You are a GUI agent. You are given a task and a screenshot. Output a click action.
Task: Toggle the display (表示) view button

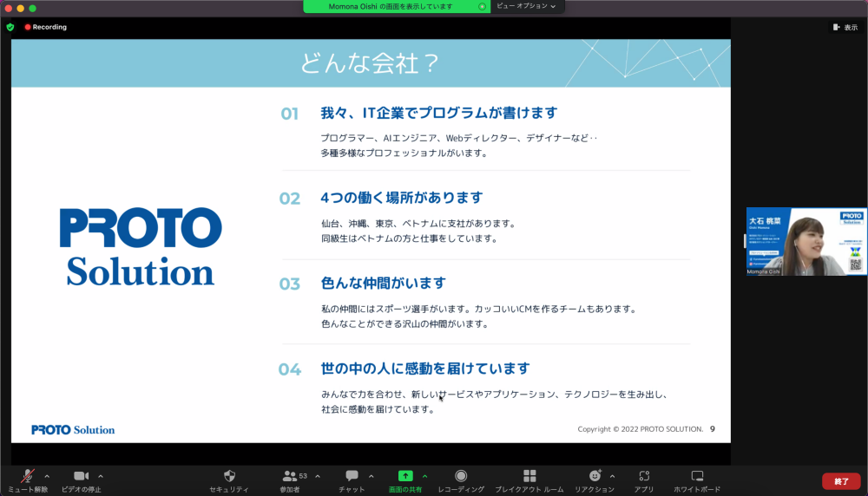(x=845, y=27)
